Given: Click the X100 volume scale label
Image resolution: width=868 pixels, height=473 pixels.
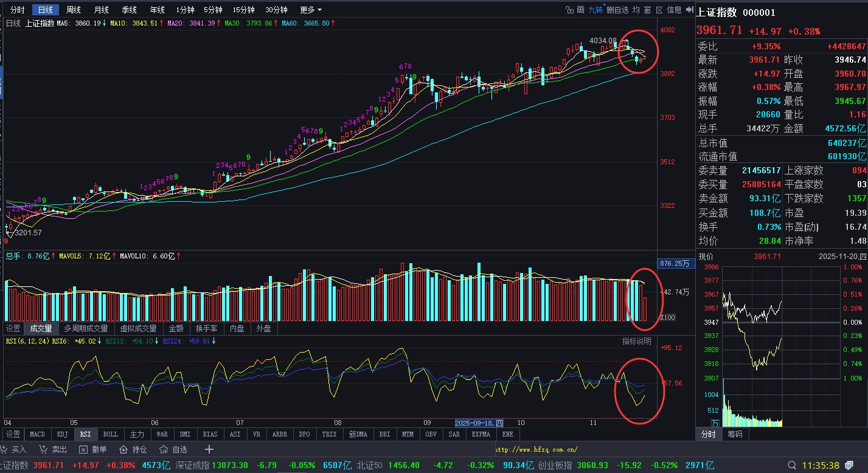Looking at the screenshot, I should coord(668,317).
